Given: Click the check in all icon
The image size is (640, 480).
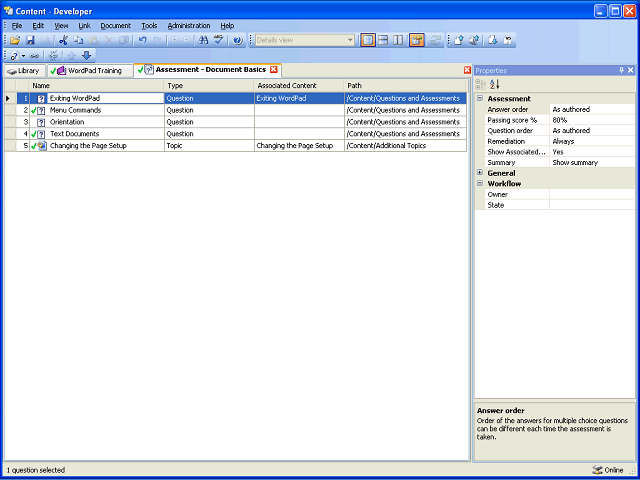Looking at the screenshot, I should (x=474, y=40).
